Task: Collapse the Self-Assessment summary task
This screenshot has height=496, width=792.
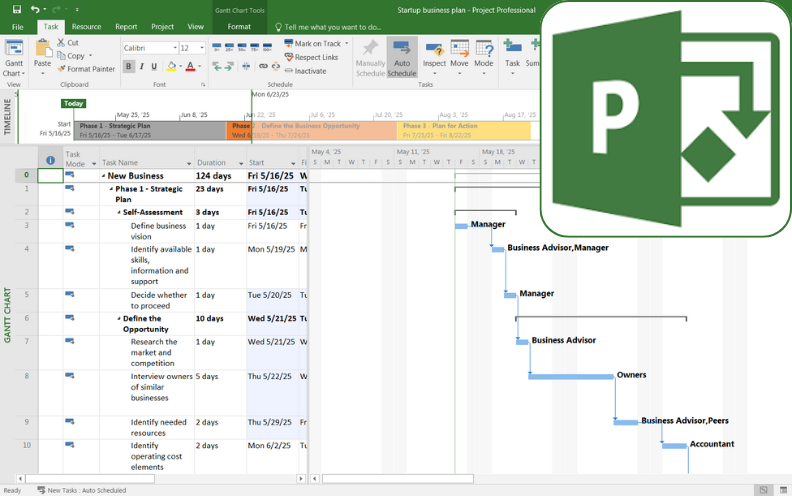Action: (x=119, y=212)
